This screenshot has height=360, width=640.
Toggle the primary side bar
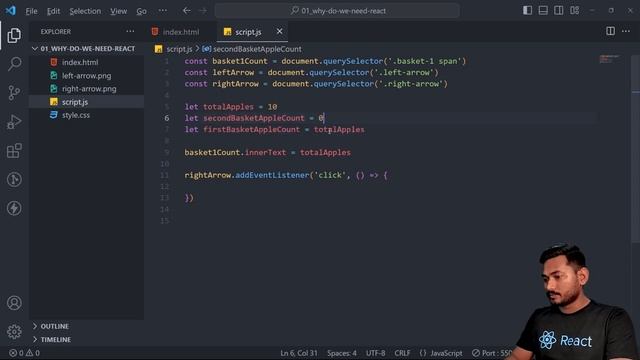[527, 11]
